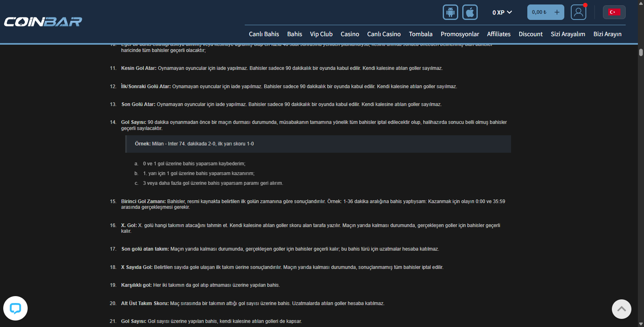This screenshot has height=327, width=644.
Task: Open the Discount link
Action: (x=531, y=34)
